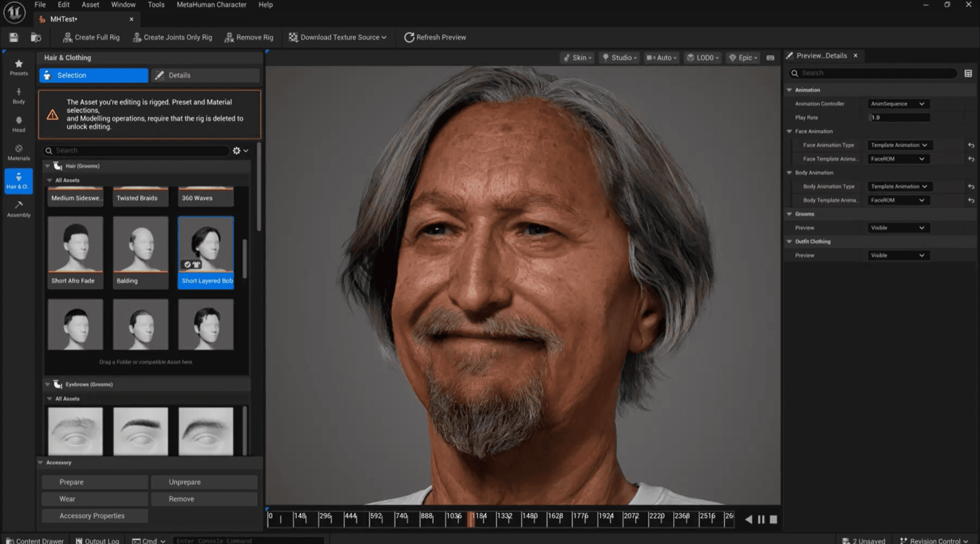Reset Face Animation Type to default
This screenshot has width=980, height=544.
click(x=971, y=145)
